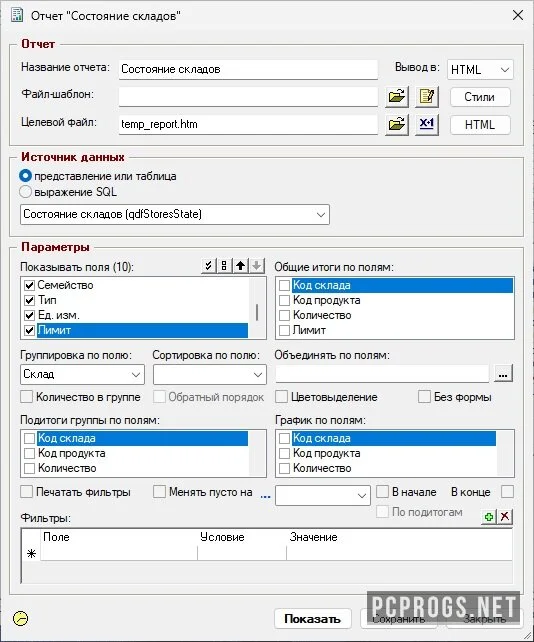Open the data source Состояние складов dropdown

(175, 214)
